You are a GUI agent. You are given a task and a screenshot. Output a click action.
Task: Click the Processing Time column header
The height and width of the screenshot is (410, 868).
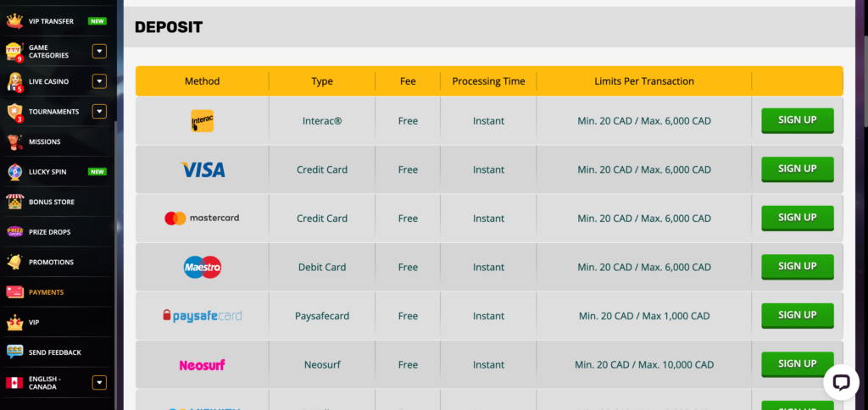click(x=488, y=81)
